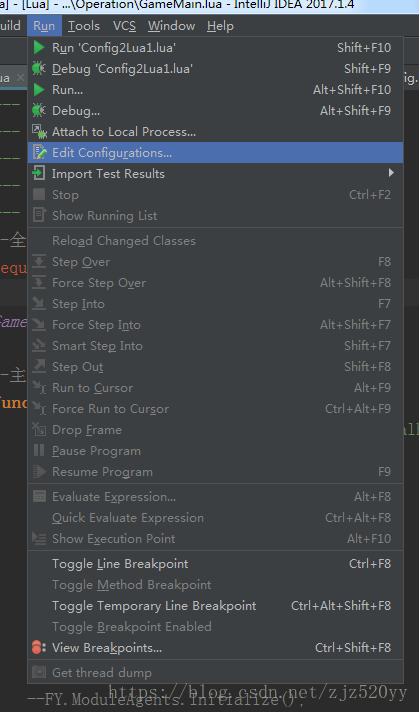The image size is (419, 712).
Task: Click the Edit Configurations pencil icon
Action: tap(39, 153)
